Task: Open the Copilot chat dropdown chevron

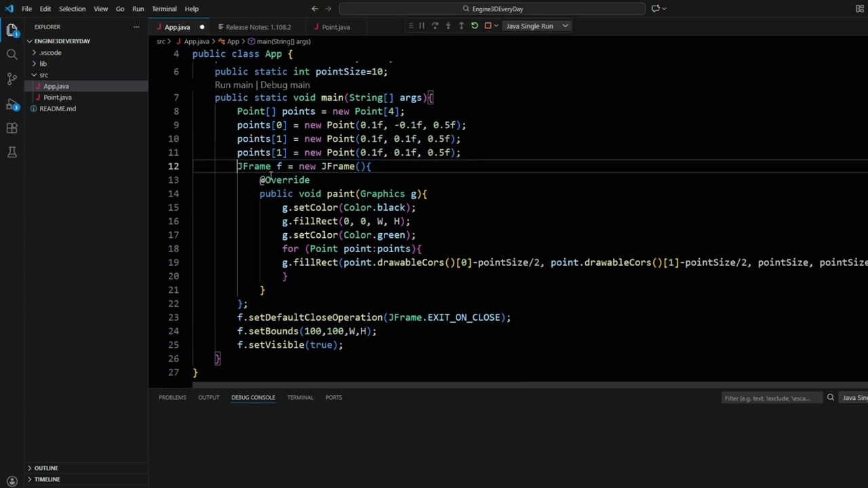Action: click(x=664, y=9)
